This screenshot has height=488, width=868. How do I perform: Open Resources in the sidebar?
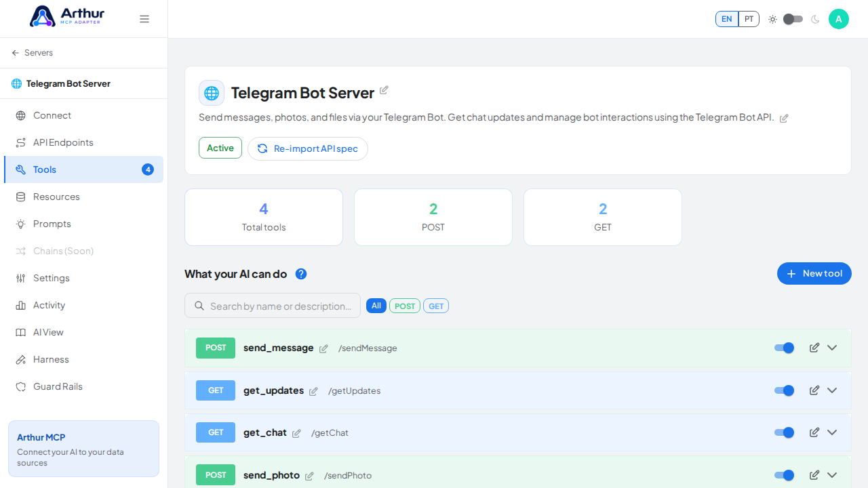tap(83, 197)
